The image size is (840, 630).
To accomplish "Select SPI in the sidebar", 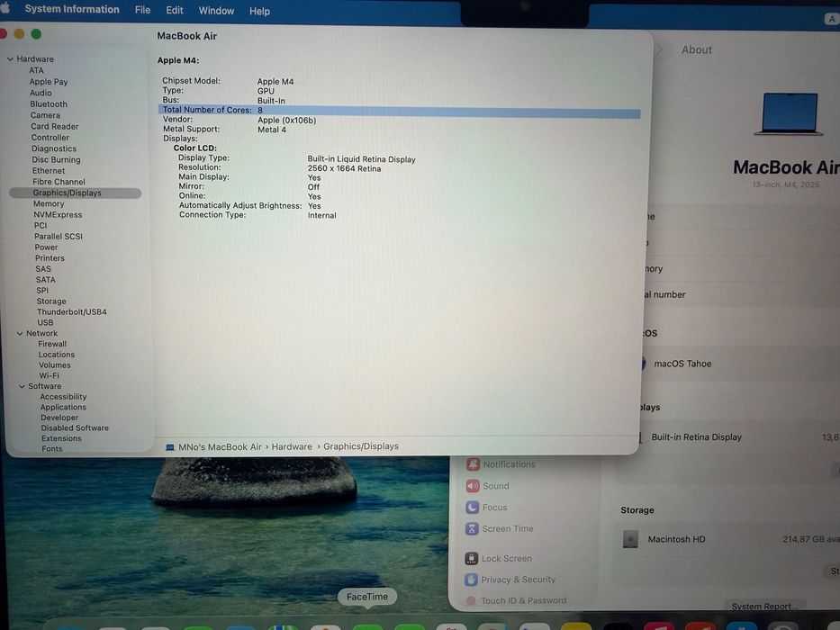I will click(x=42, y=290).
